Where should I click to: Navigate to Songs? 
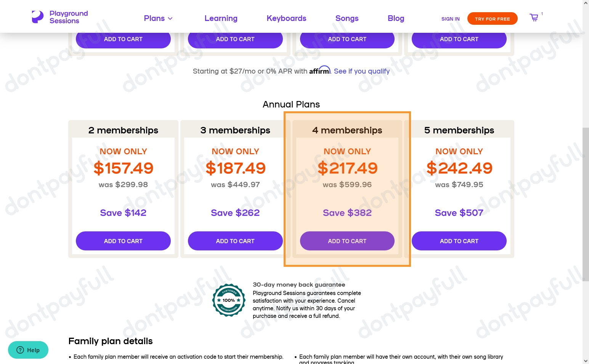click(347, 18)
